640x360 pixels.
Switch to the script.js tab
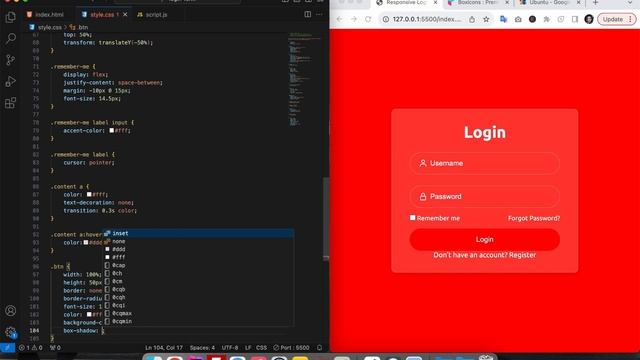point(152,14)
